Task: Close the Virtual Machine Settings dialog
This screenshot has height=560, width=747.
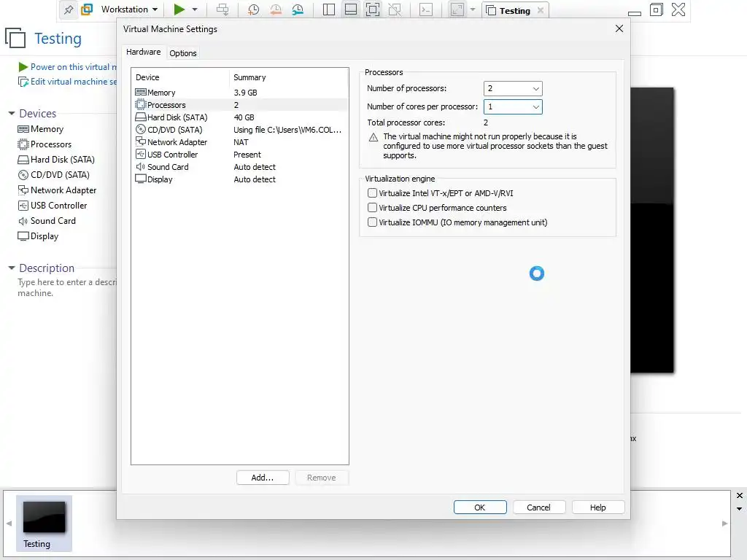Action: (x=619, y=28)
